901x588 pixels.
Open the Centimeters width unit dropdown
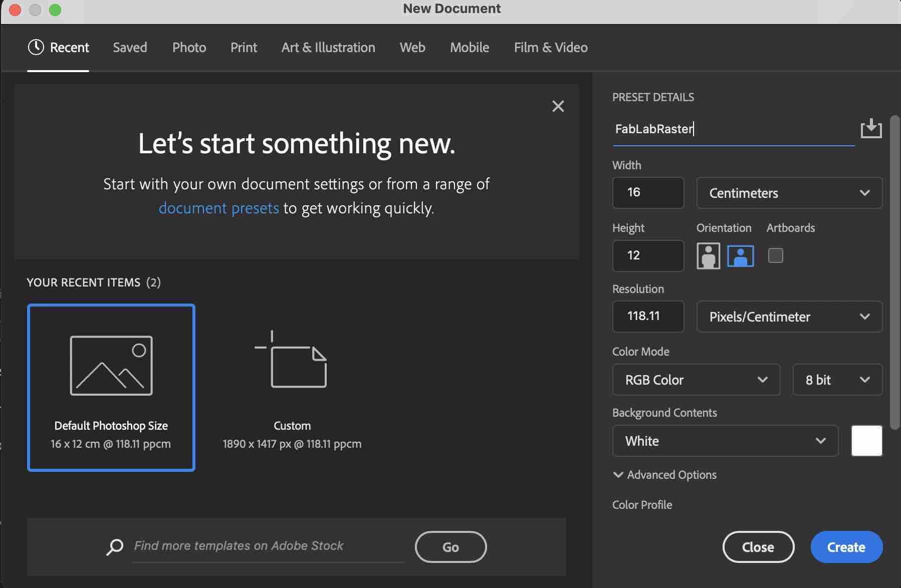coord(789,193)
